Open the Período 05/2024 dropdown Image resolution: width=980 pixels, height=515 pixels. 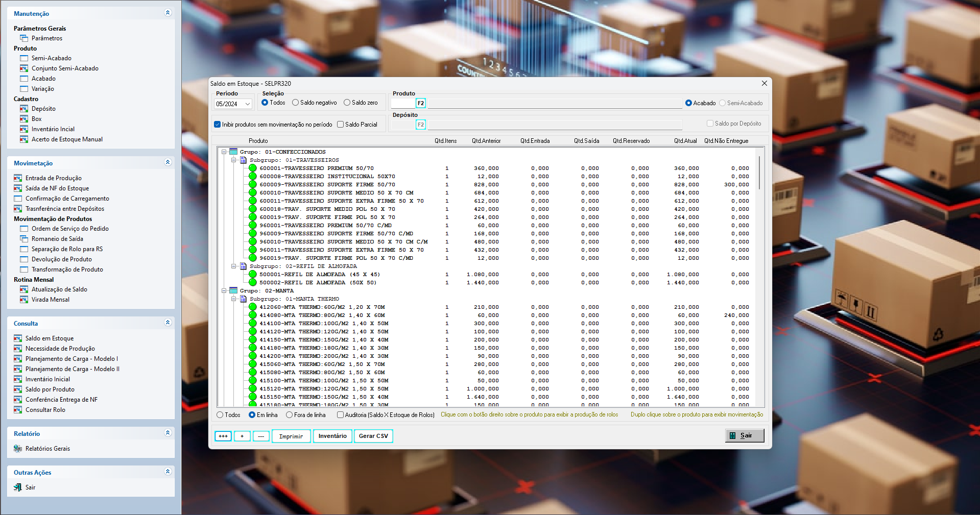coord(248,104)
